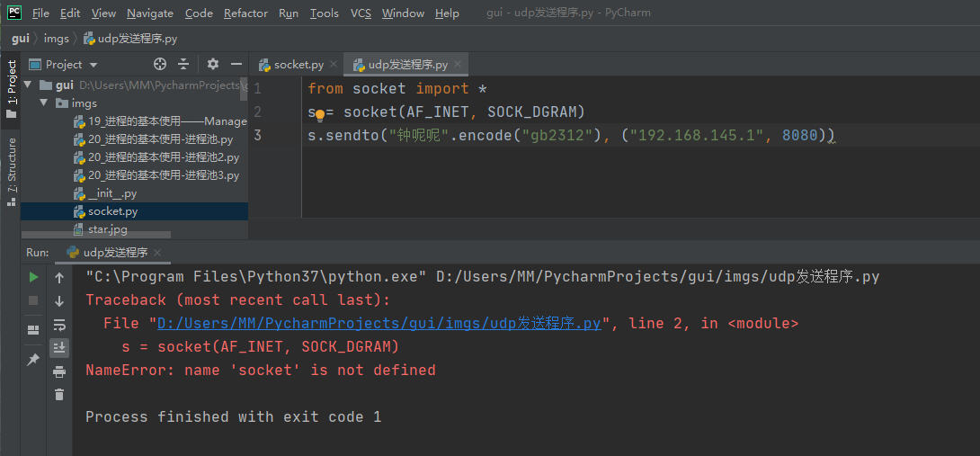Click gui in the breadcrumb bar

(x=20, y=39)
